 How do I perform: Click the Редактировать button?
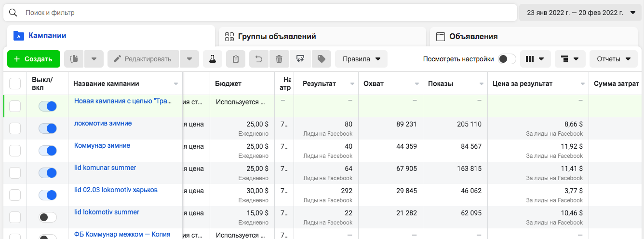coord(143,59)
